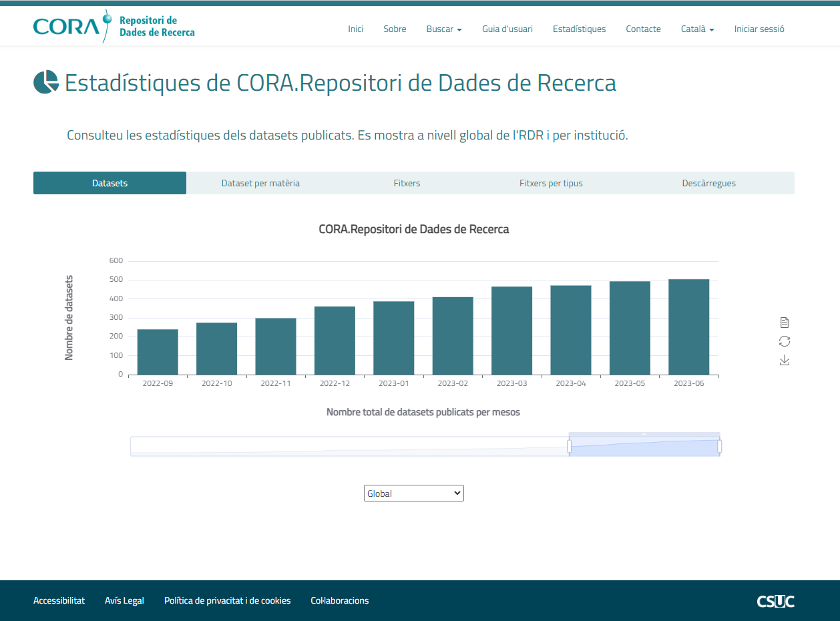The width and height of the screenshot is (840, 621).
Task: Open the Accessibilitat footer link
Action: (x=59, y=600)
